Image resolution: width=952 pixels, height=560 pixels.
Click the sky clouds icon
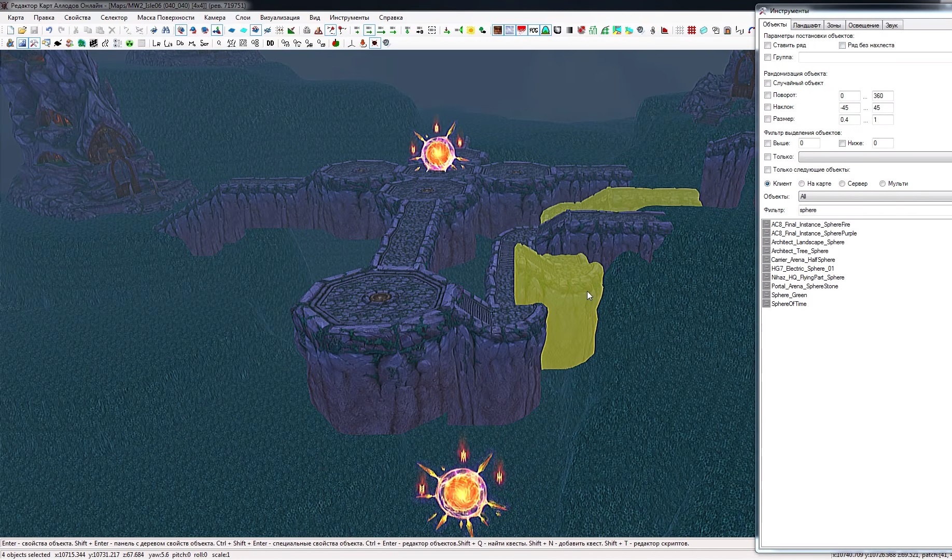pos(510,30)
